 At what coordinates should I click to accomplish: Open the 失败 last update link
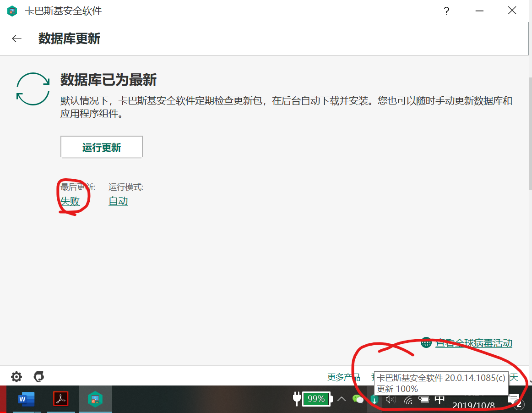pos(70,201)
